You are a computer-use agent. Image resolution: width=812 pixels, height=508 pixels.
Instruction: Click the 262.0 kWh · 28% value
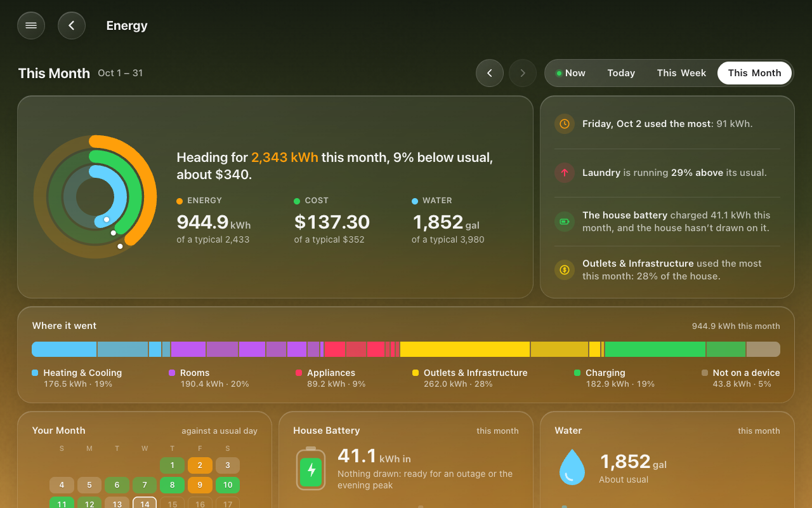point(458,384)
